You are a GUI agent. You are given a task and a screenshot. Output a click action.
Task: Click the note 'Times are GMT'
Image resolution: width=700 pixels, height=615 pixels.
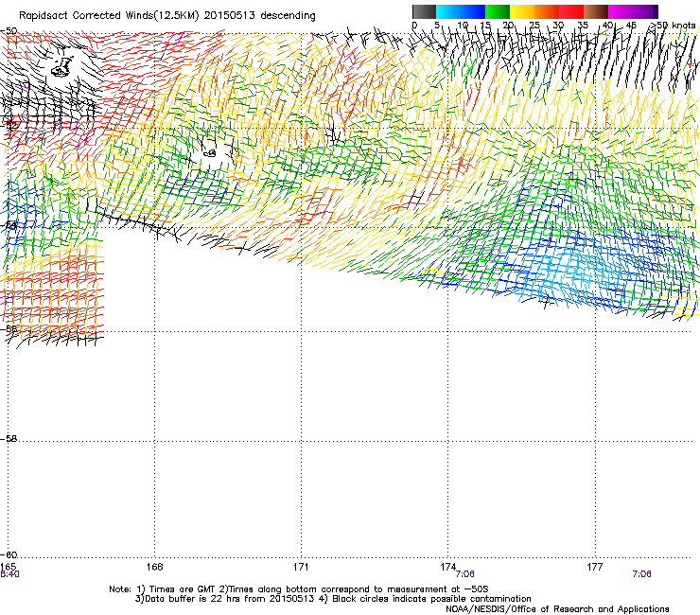click(182, 589)
